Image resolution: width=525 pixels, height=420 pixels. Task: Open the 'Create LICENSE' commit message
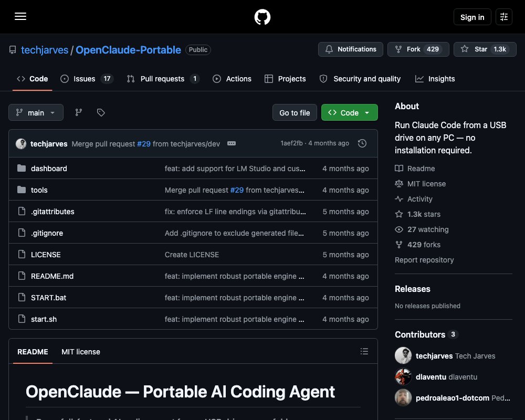click(192, 255)
